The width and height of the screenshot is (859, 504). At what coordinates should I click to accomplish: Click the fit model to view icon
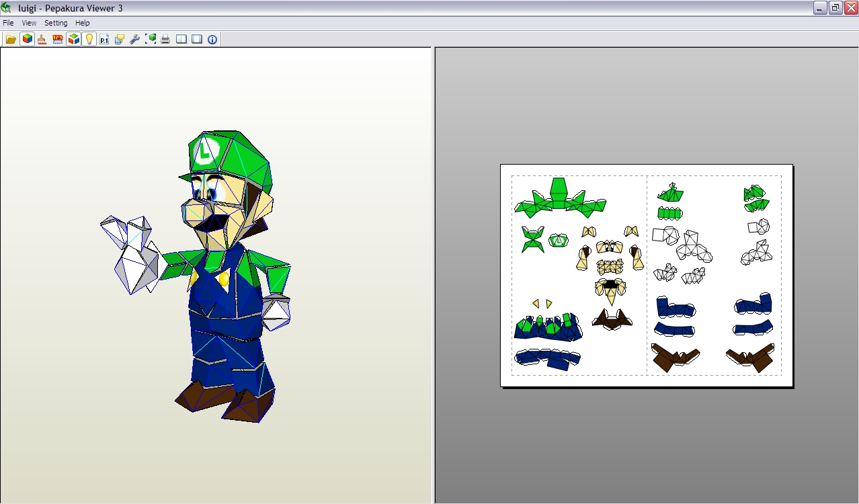click(151, 39)
